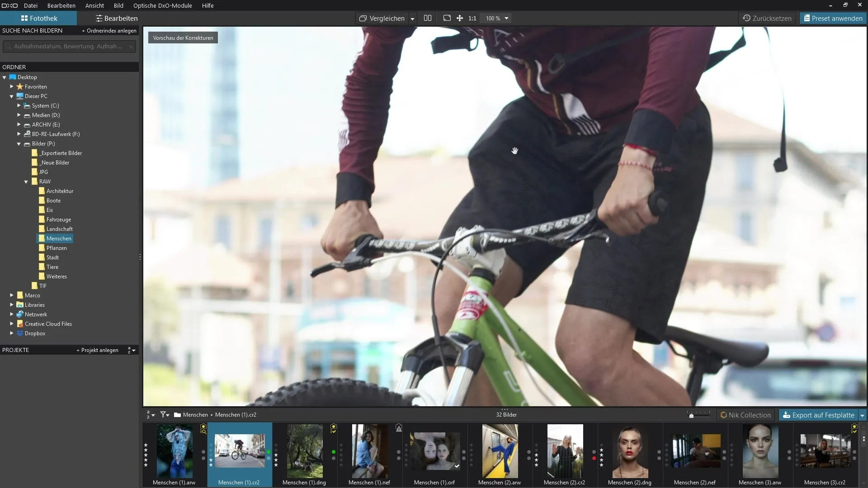Collapse the RAW folder in tree
868x488 pixels.
coord(26,182)
